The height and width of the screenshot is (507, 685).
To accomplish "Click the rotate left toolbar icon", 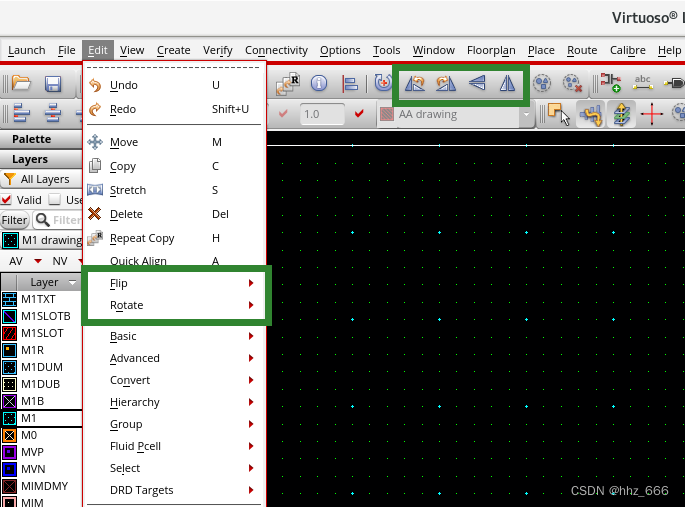I will click(x=413, y=85).
